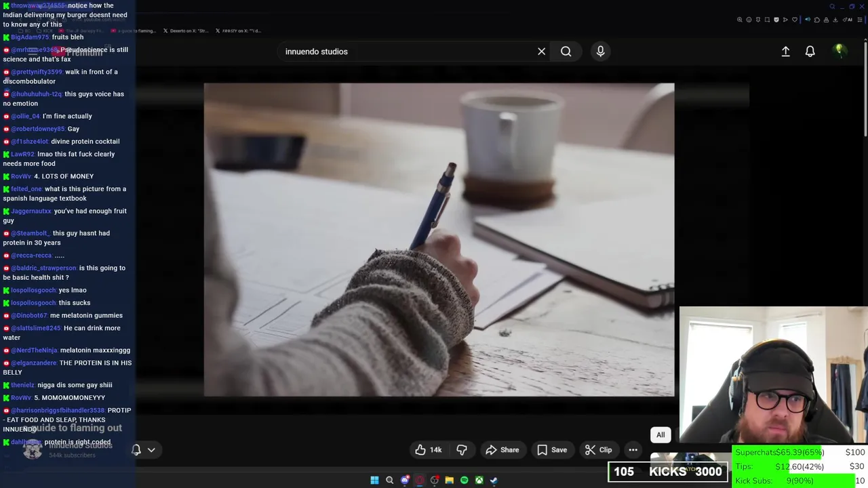
Task: Switch to the 'a guide to flaming...' tab
Action: coord(133,30)
